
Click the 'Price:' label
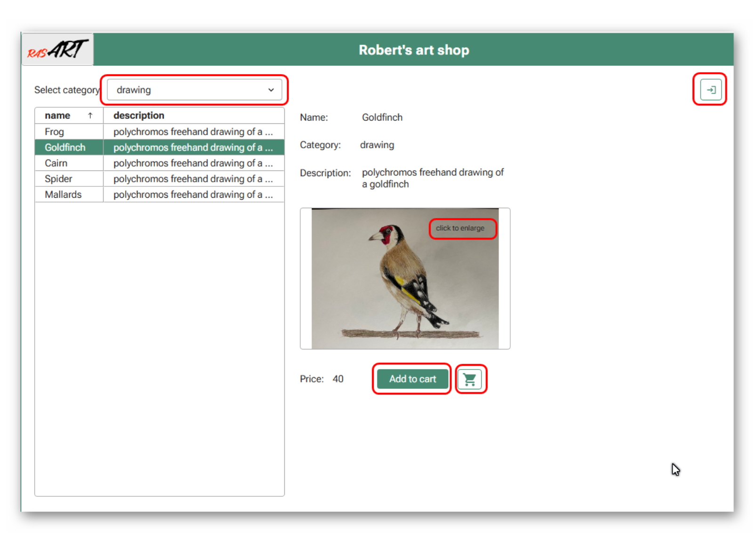pyautogui.click(x=312, y=379)
